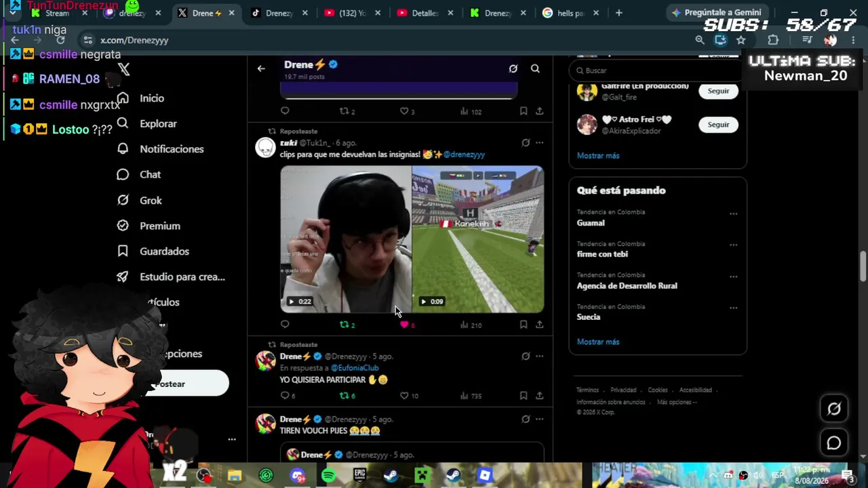Bookmark this page with the Chrome star
Screen dimensions: 868x488
[x=741, y=40]
